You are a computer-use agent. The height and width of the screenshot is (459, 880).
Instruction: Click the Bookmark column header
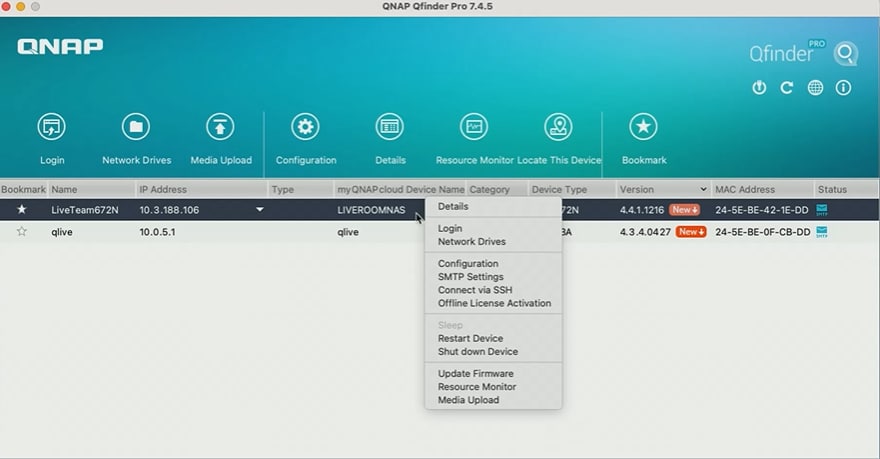click(x=24, y=189)
